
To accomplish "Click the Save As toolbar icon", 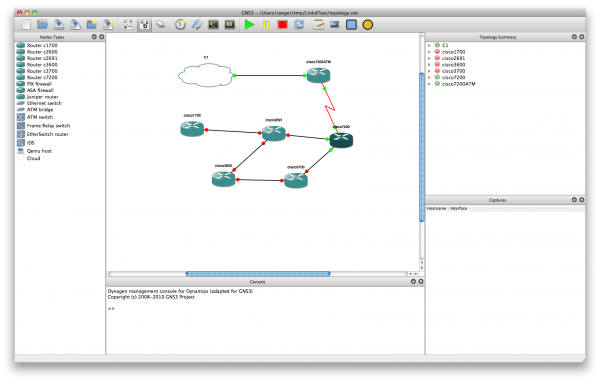I will pyautogui.click(x=75, y=25).
